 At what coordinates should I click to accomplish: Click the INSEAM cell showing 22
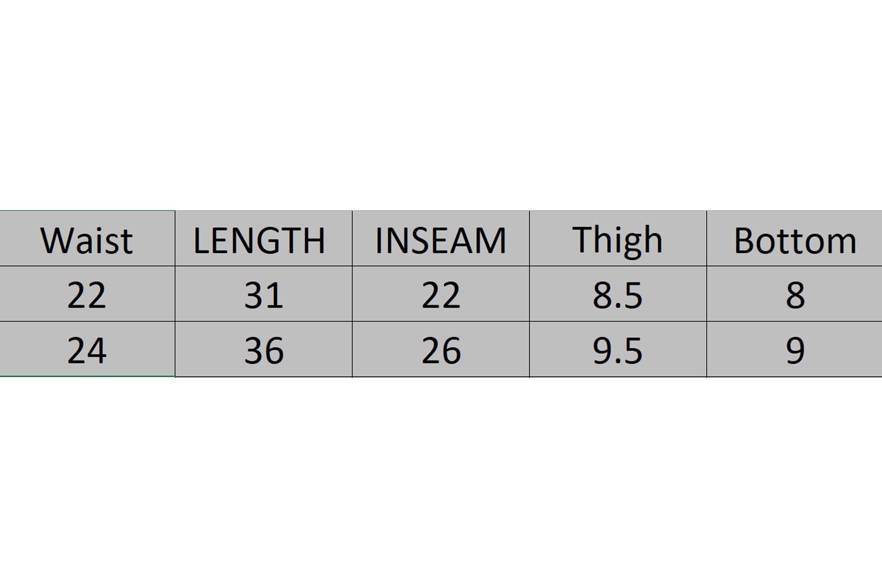point(441,295)
